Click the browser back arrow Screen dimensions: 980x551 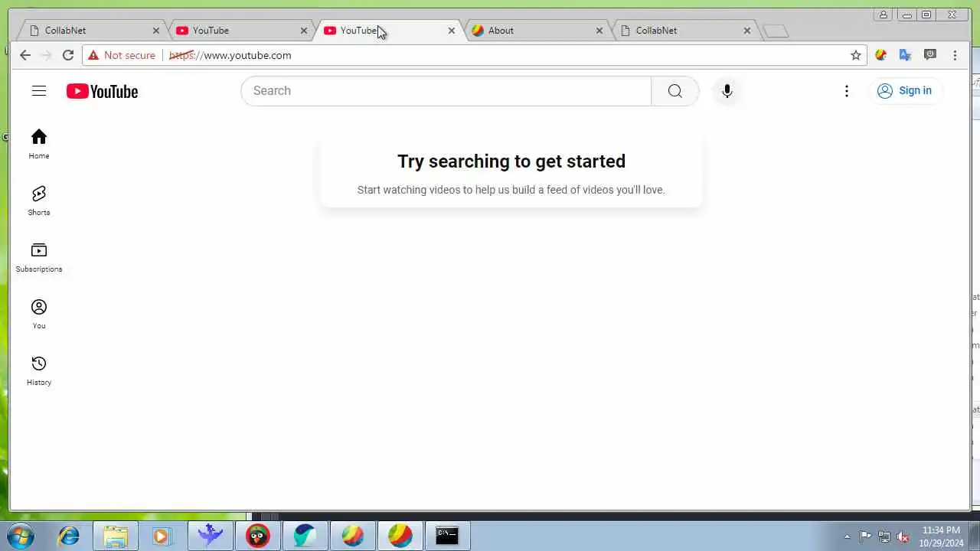25,55
